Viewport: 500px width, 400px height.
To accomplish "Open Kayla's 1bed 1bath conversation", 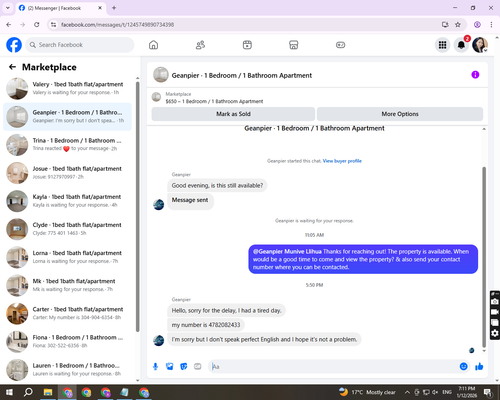I will pyautogui.click(x=67, y=201).
